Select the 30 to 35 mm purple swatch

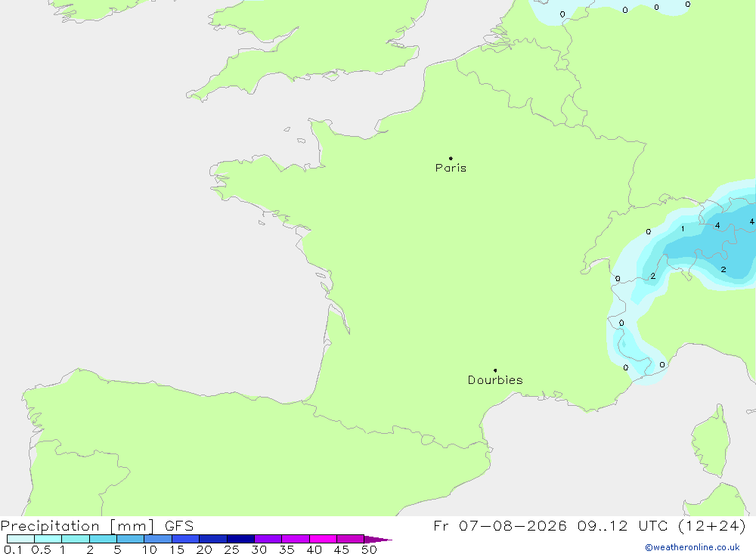268,539
